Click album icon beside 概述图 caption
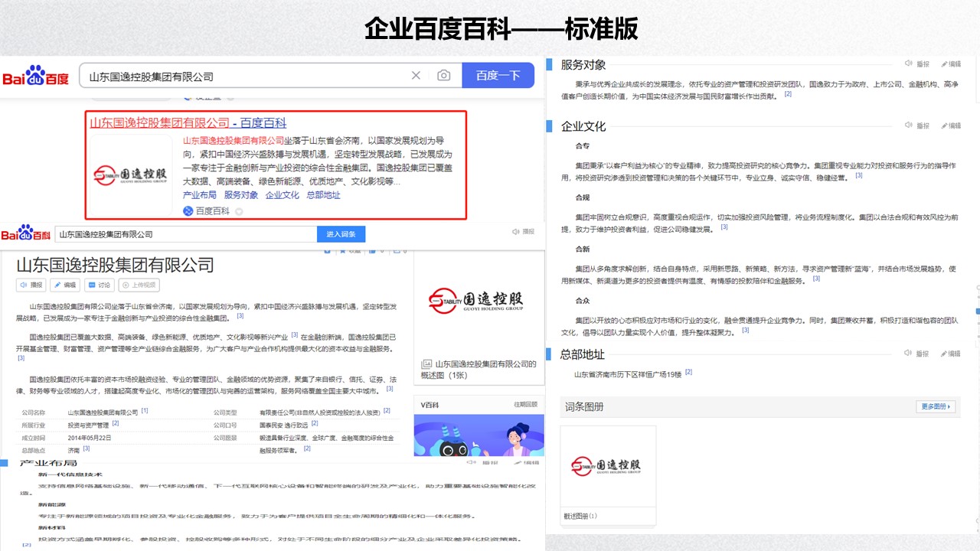Viewport: 980px width, 551px height. tap(427, 365)
